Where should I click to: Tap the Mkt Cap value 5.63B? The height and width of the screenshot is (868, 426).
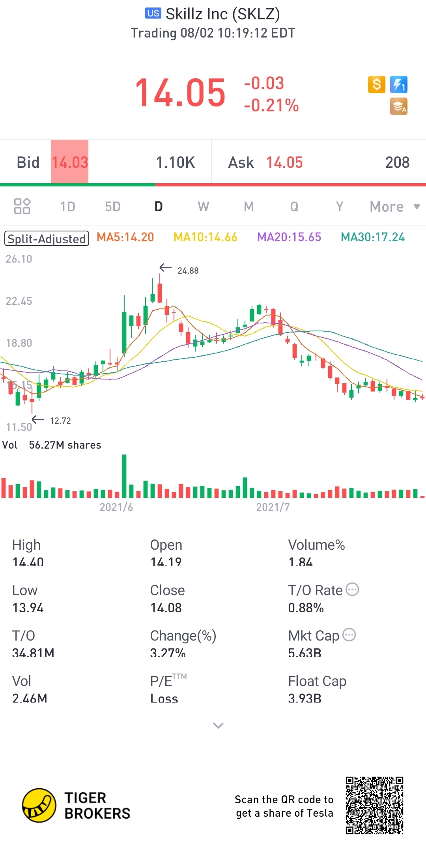click(305, 653)
